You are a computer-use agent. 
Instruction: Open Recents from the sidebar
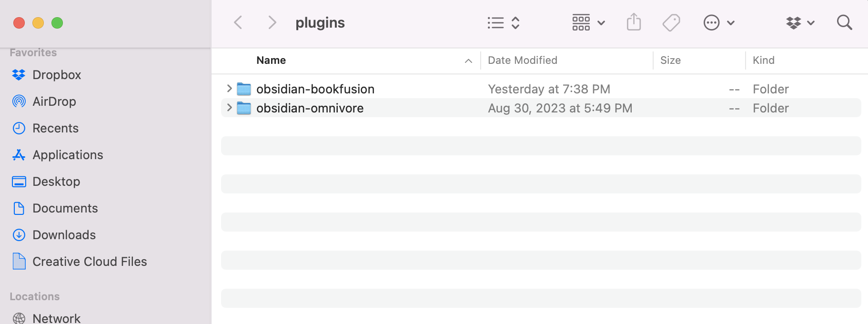coord(55,128)
